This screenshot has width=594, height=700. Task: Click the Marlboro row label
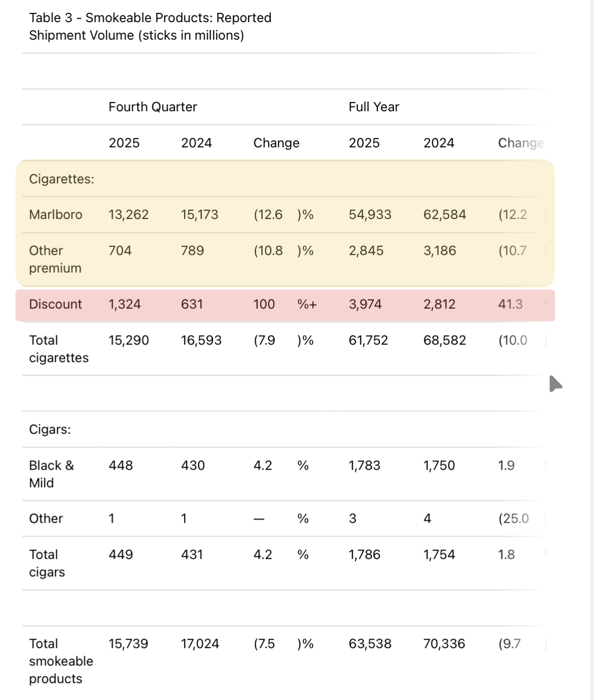(56, 214)
